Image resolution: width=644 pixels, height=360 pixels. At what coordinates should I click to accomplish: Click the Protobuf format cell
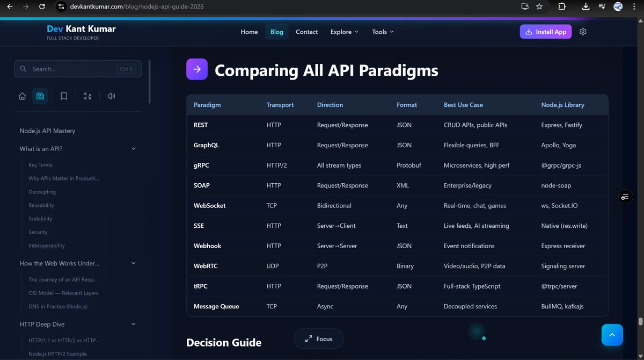coord(409,165)
